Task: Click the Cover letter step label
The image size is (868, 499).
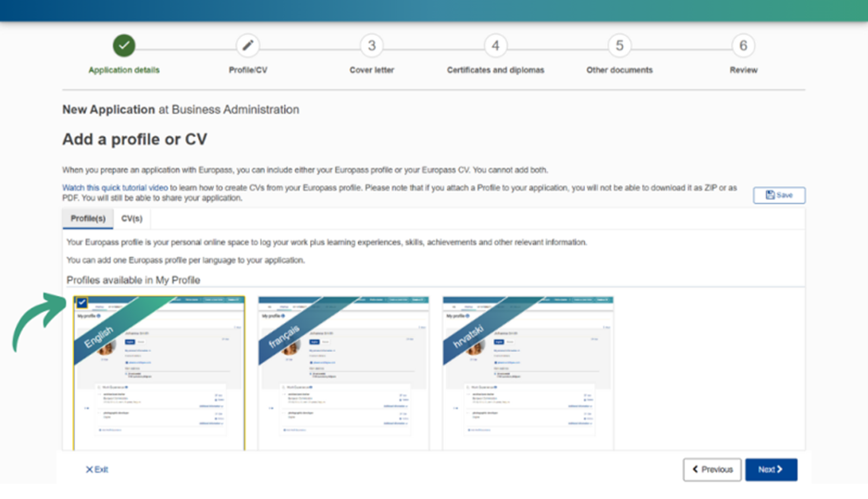Action: (372, 70)
